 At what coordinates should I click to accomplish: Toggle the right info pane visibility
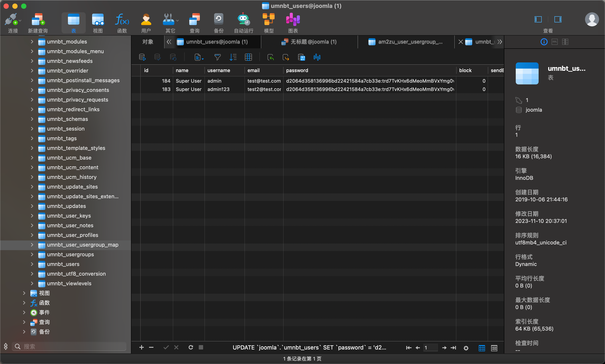point(558,19)
